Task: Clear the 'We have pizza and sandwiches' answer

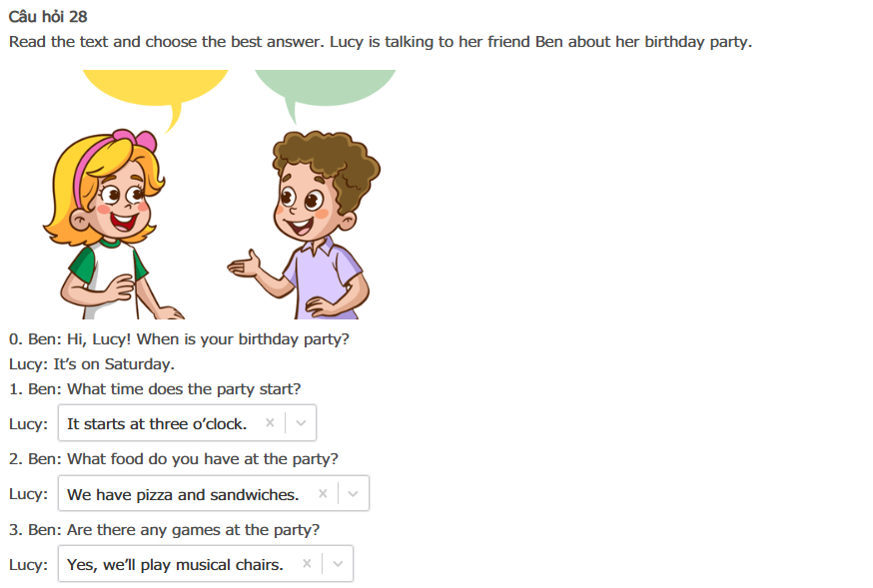Action: (323, 494)
